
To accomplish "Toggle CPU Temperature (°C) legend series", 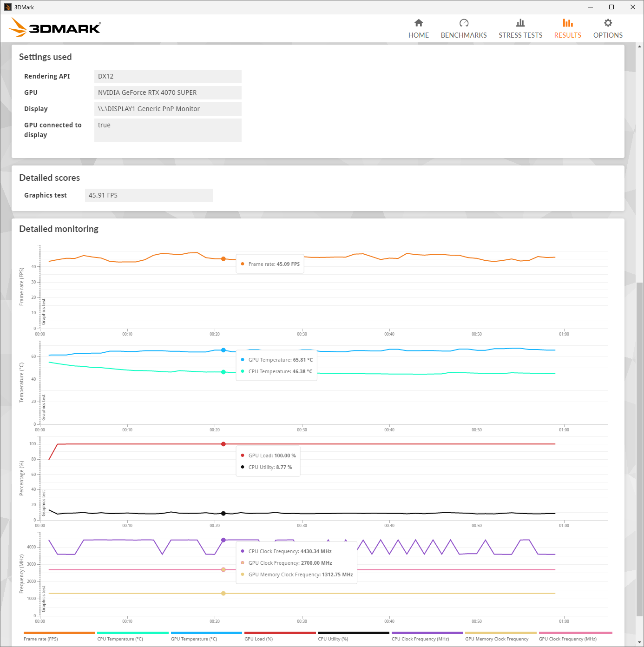I will (x=133, y=636).
